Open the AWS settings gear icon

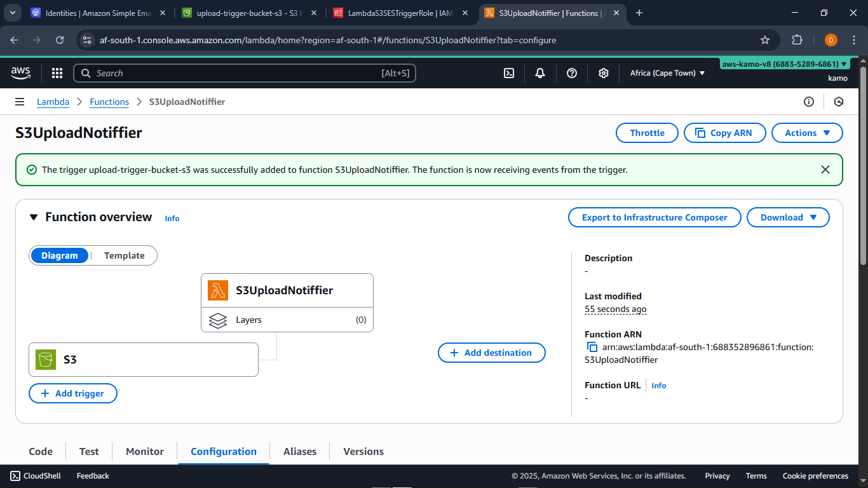click(x=603, y=73)
